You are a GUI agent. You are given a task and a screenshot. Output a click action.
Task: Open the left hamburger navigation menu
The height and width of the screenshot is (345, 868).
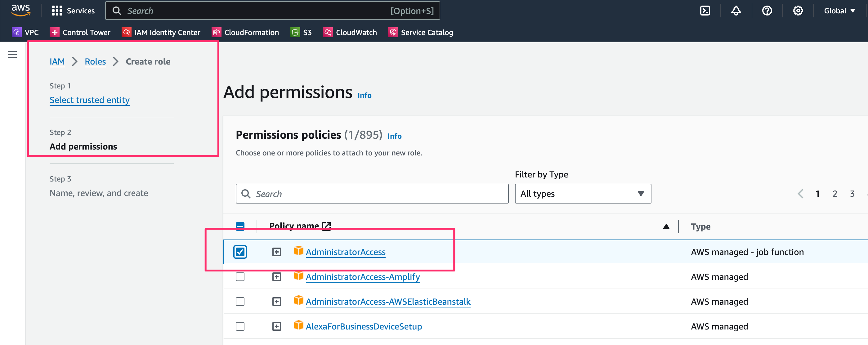click(x=12, y=55)
